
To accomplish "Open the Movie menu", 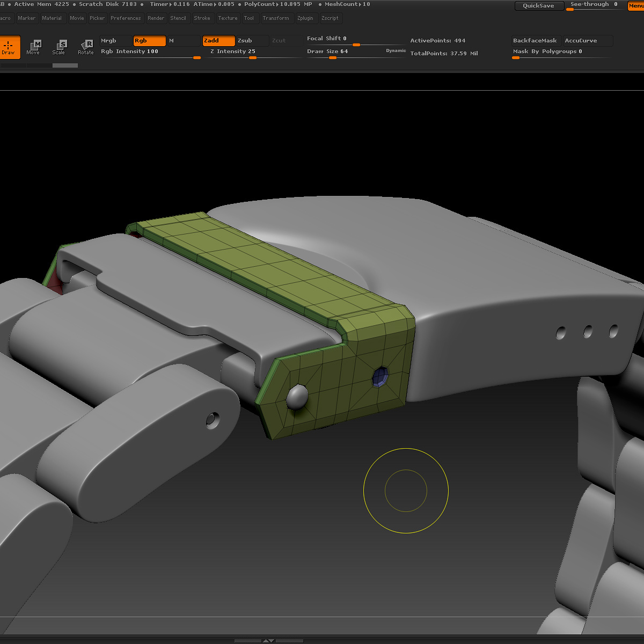I will click(77, 18).
